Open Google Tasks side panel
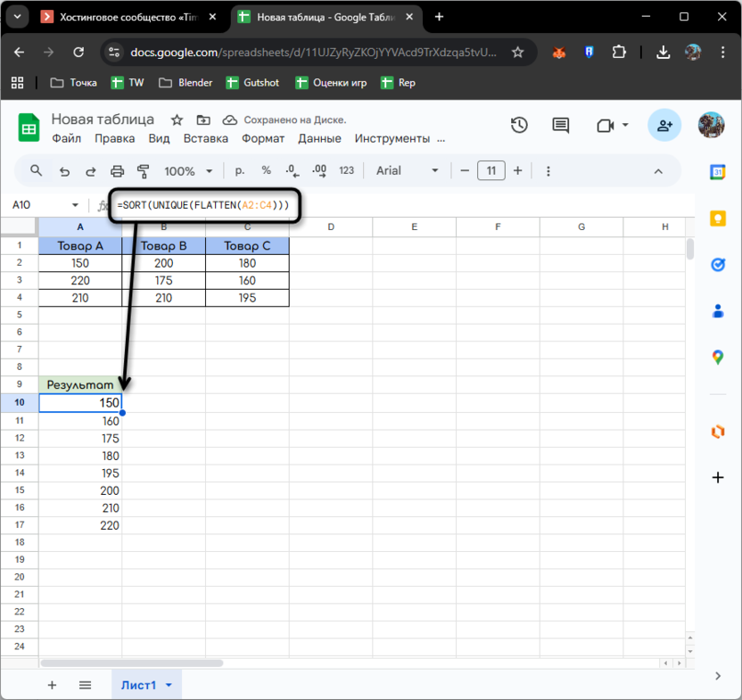Screen dimensions: 742x700 [x=718, y=265]
